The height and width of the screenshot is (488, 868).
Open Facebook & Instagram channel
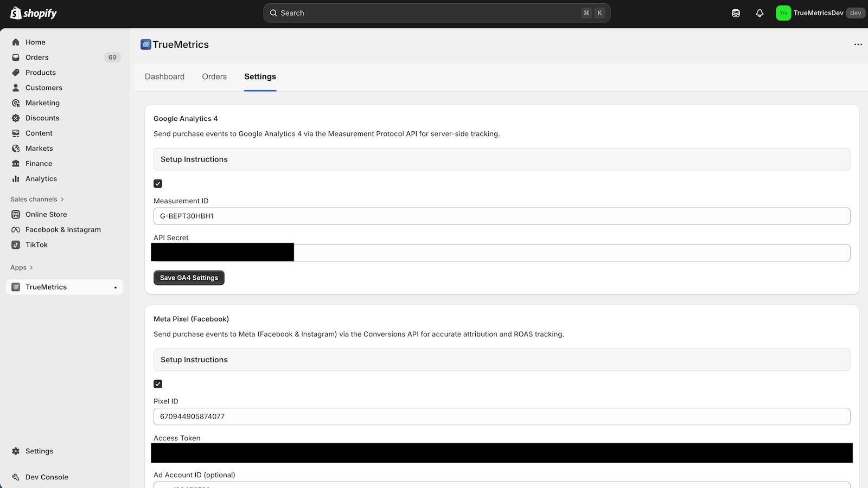pyautogui.click(x=63, y=230)
